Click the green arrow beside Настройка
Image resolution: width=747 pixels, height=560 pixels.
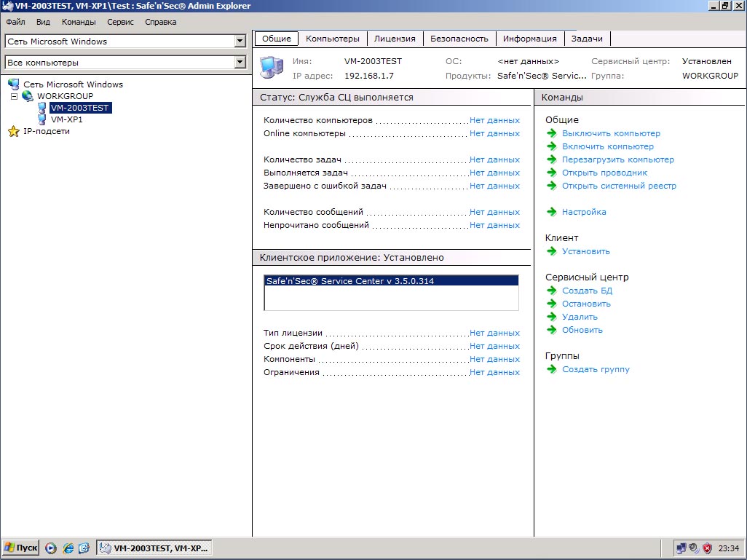click(x=552, y=212)
